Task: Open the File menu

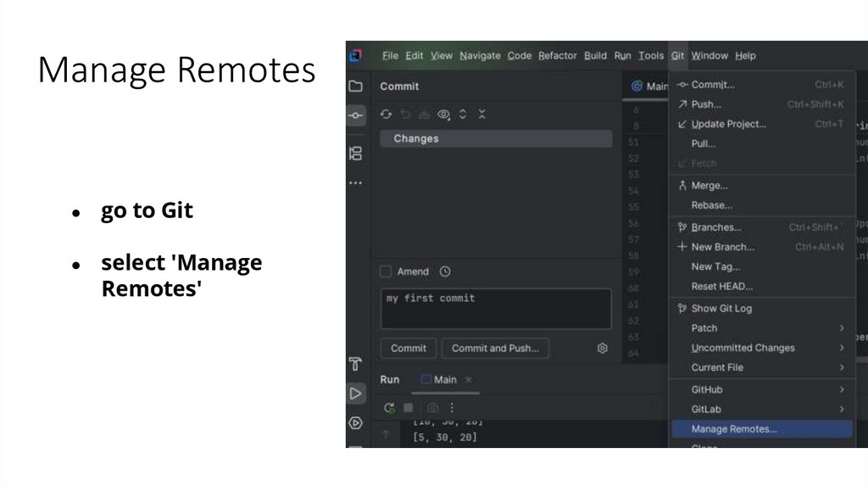Action: [390, 55]
